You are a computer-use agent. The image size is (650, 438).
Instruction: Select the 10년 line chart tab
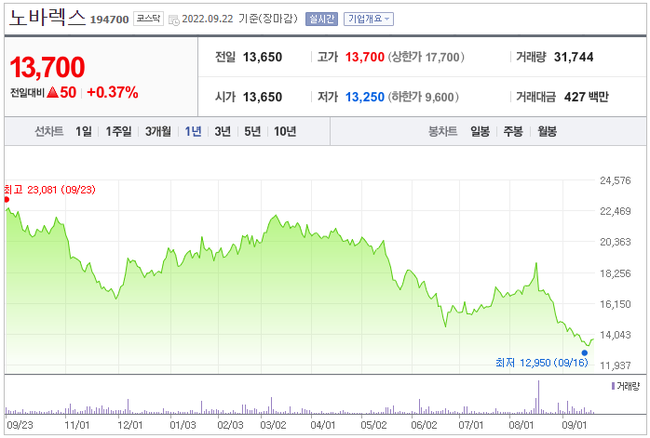click(x=285, y=131)
